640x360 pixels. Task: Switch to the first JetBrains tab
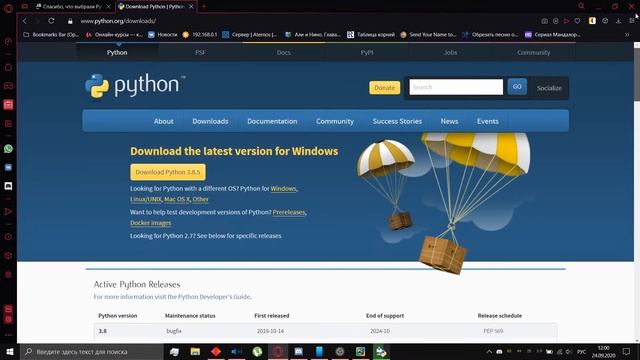click(x=73, y=7)
